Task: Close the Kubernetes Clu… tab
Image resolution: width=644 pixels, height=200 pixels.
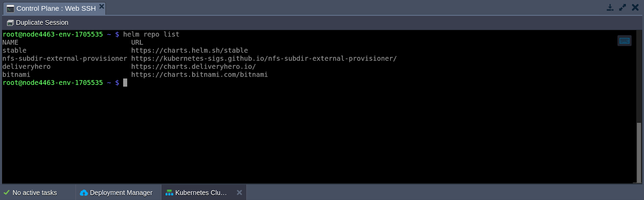Action: 239,193
